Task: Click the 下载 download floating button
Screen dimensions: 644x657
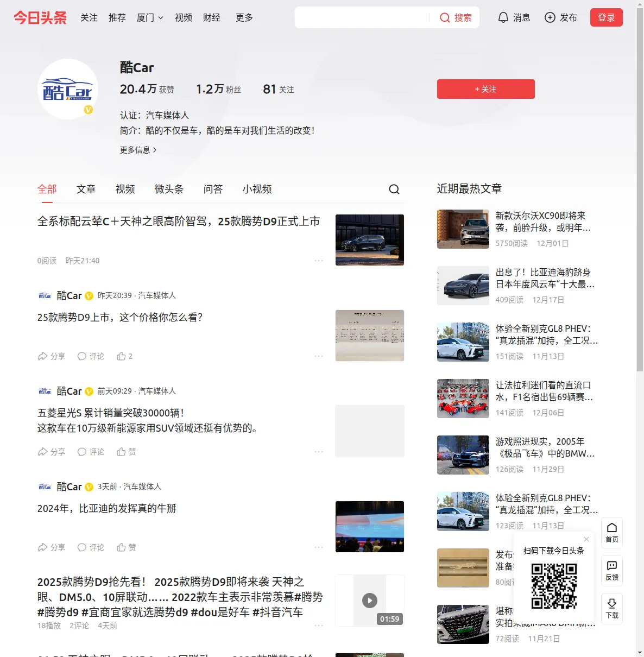Action: (612, 609)
